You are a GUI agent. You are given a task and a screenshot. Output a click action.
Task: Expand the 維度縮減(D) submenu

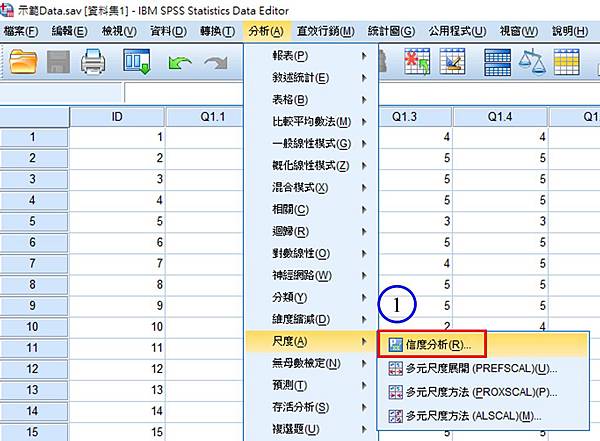click(x=311, y=319)
